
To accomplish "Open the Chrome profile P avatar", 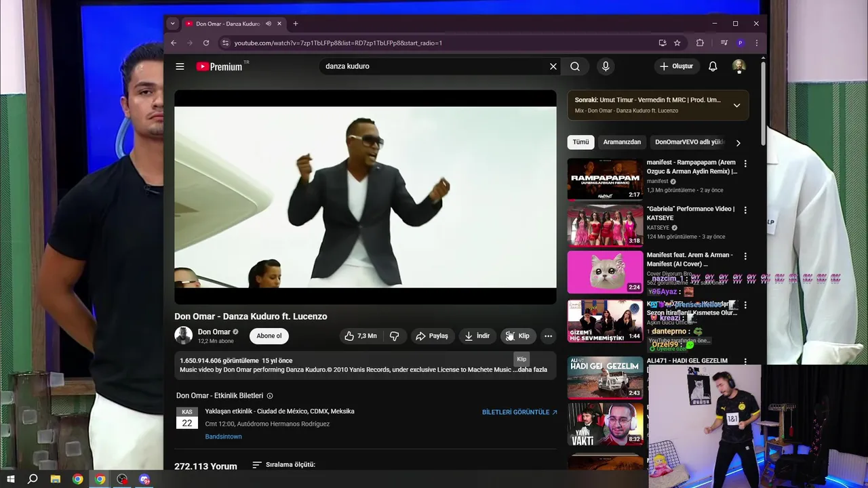I will [x=740, y=43].
